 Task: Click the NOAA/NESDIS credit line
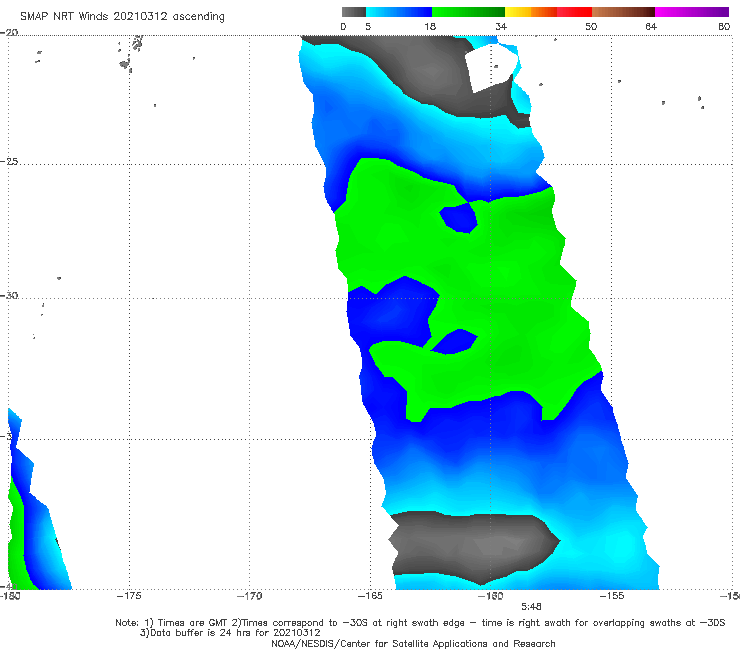[413, 643]
